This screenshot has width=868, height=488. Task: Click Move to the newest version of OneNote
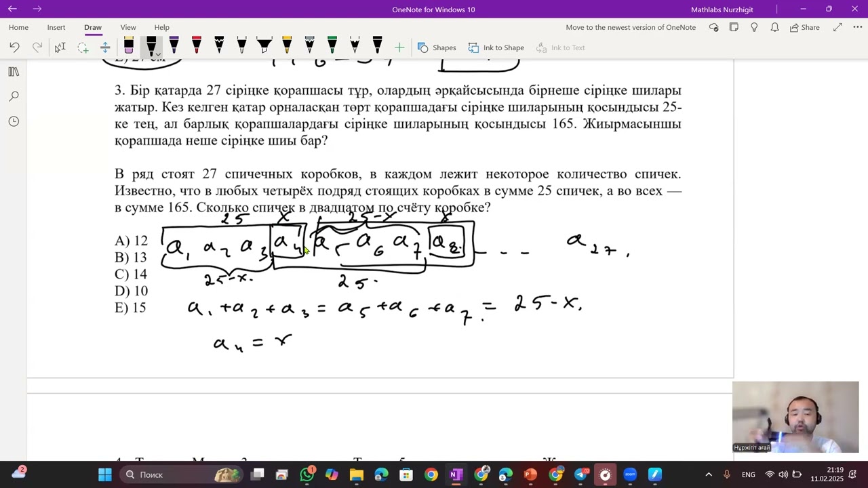631,27
